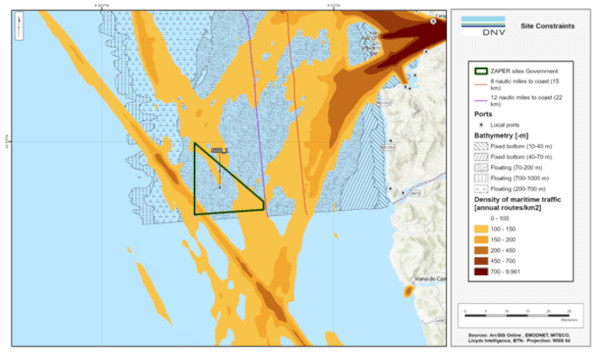Image resolution: width=600 pixels, height=360 pixels.
Task: Click the 'Local ports' legend label
Action: click(505, 125)
